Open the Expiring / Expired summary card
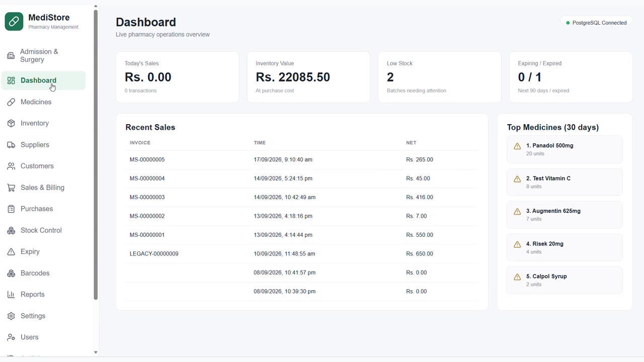This screenshot has height=362, width=644. (571, 77)
